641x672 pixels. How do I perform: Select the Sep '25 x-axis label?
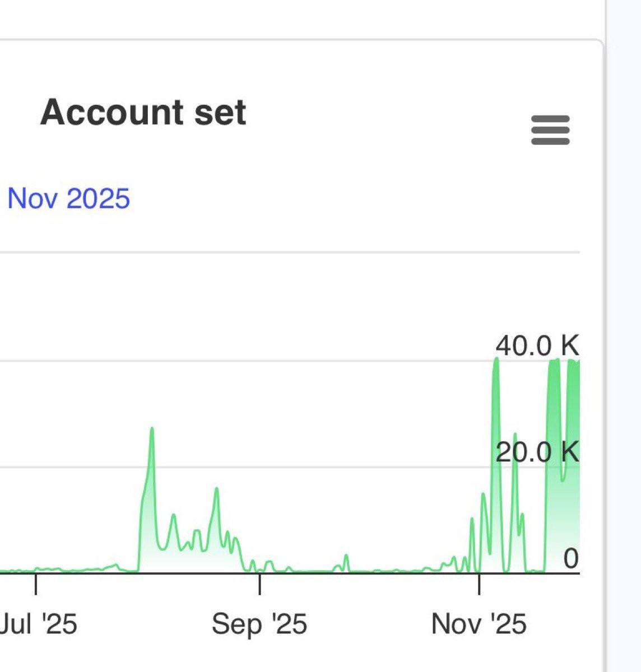(x=259, y=623)
